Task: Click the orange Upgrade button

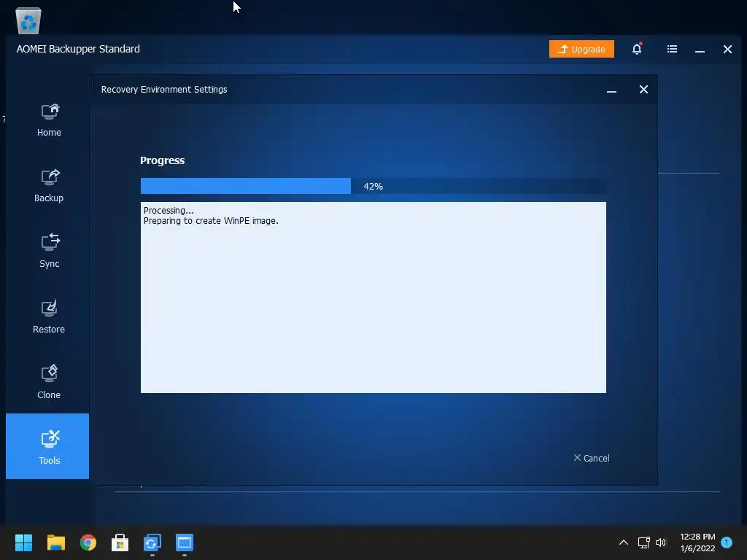Action: coord(581,49)
